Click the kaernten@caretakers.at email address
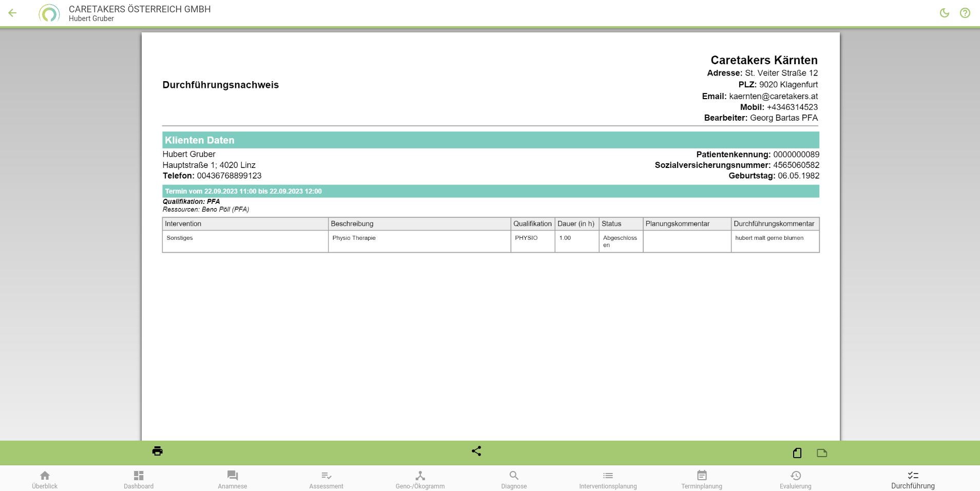980x491 pixels. click(x=773, y=96)
